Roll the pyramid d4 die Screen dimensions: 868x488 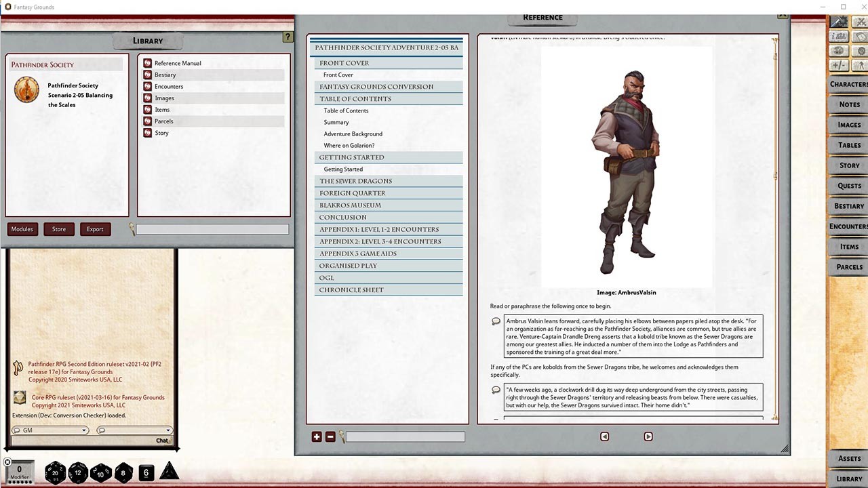[169, 472]
